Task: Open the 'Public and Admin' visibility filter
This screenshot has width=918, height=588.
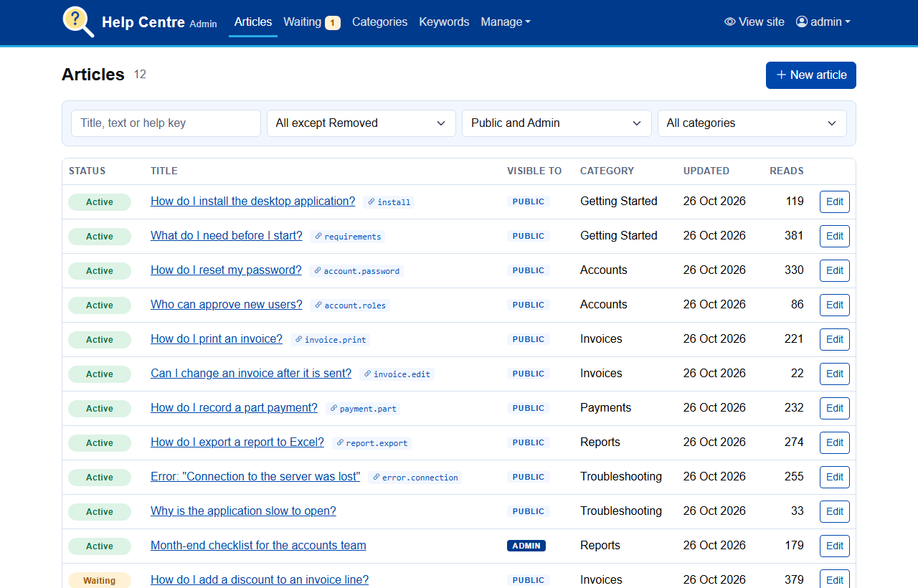Action: point(557,123)
